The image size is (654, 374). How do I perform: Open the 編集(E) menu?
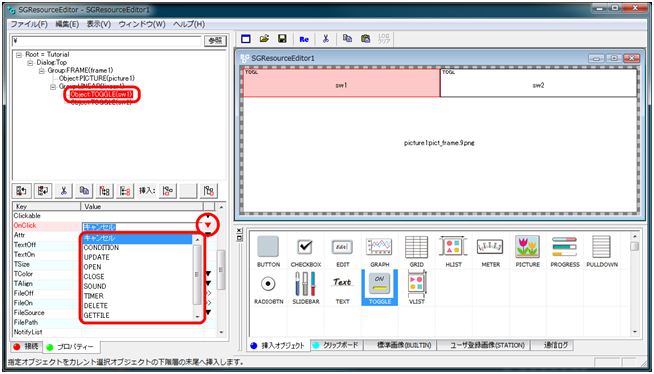coord(67,24)
